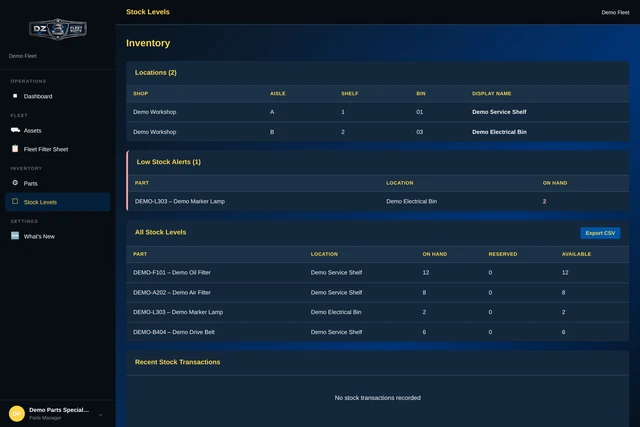Image resolution: width=640 pixels, height=427 pixels.
Task: Navigate to Parts section
Action: pos(58,184)
